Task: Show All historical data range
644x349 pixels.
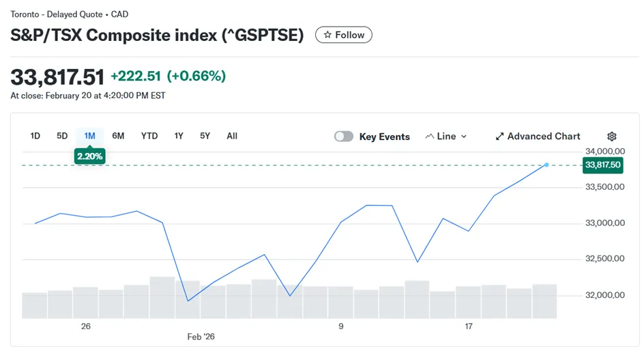Action: pyautogui.click(x=232, y=136)
